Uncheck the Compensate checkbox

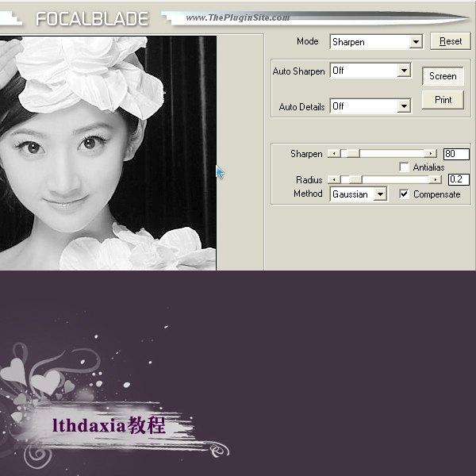(x=405, y=194)
